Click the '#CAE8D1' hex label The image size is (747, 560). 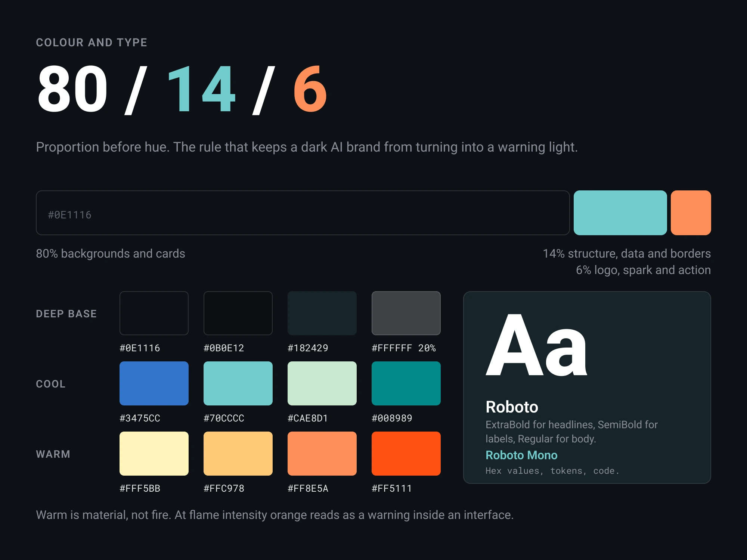pyautogui.click(x=308, y=418)
